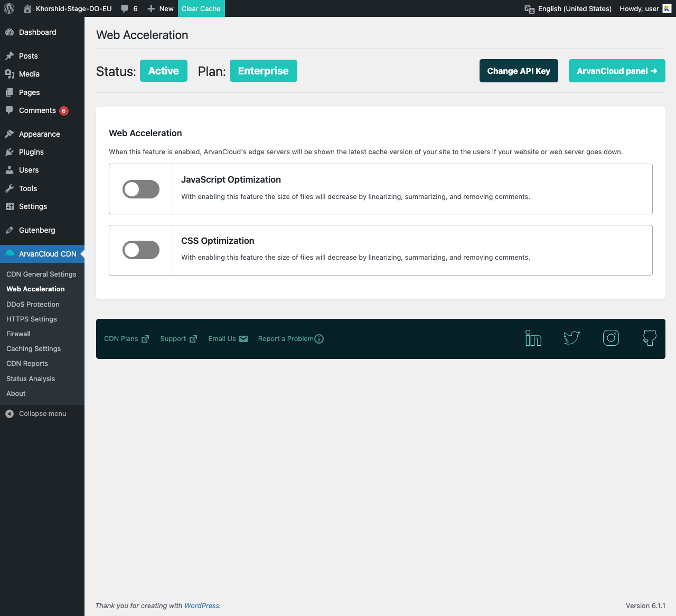Screen dimensions: 676x616
Task: Click the Comments bubble icon in sidebar
Action: [x=10, y=110]
